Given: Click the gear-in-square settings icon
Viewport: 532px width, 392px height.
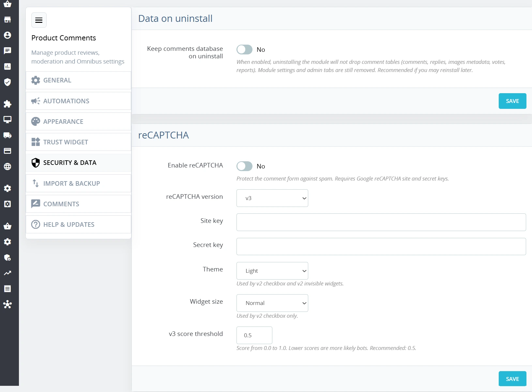Looking at the screenshot, I should pos(8,204).
